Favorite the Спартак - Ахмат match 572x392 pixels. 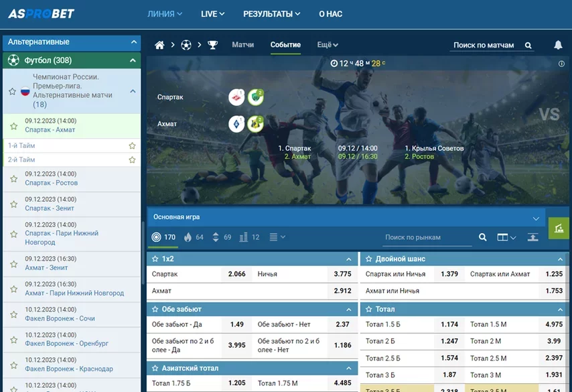pyautogui.click(x=14, y=126)
